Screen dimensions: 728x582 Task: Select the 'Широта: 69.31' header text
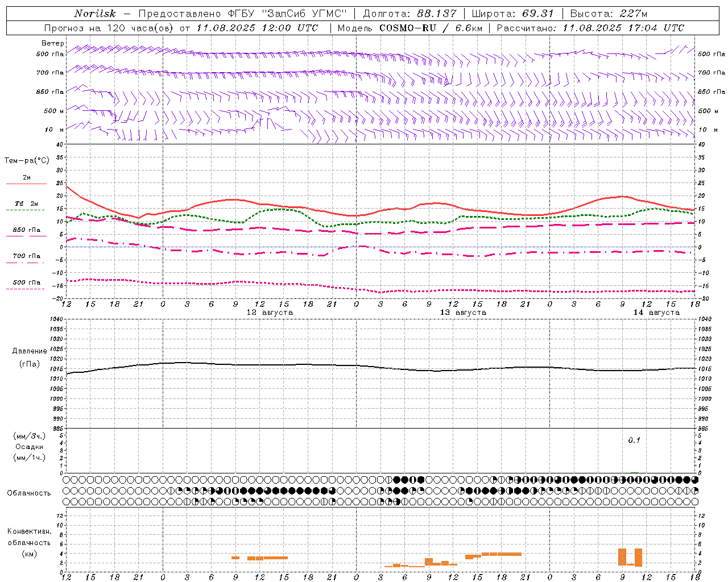512,14
